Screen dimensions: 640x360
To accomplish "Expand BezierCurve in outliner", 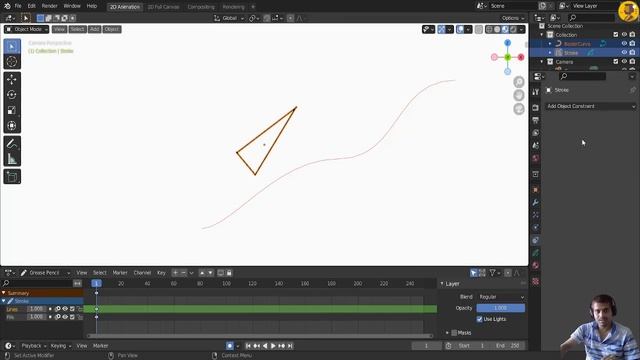I will pyautogui.click(x=550, y=44).
